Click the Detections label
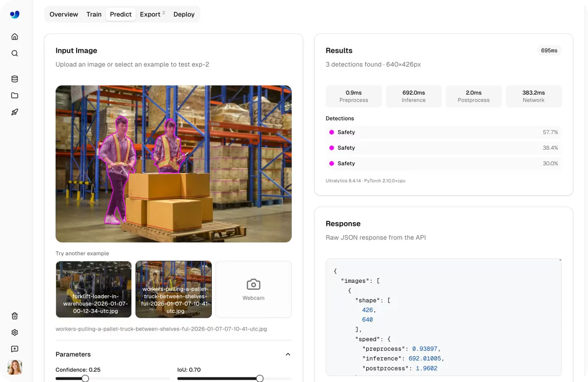The image size is (588, 382). (340, 118)
